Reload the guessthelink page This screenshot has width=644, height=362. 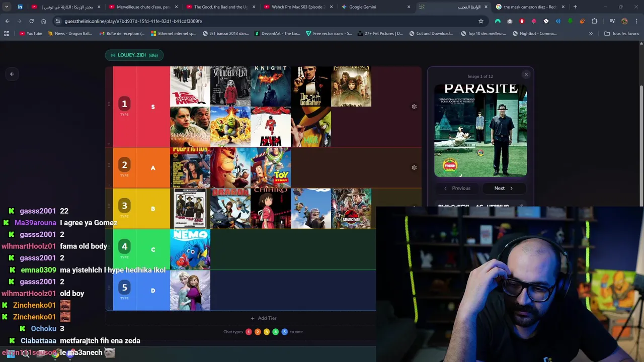[x=31, y=21]
